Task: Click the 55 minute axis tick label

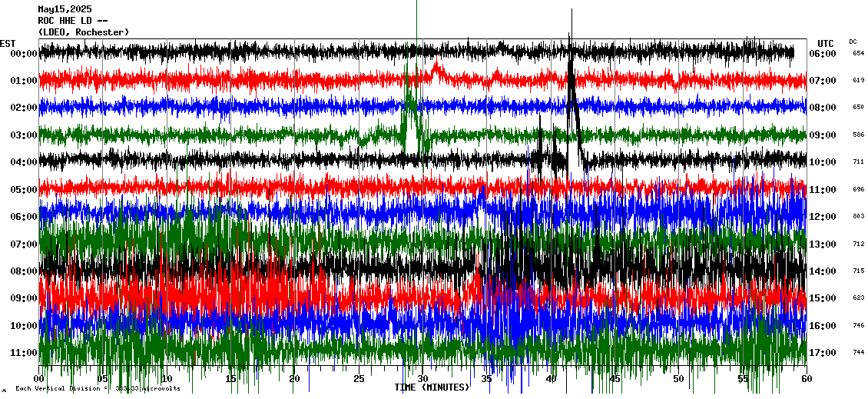Action: 743,379
